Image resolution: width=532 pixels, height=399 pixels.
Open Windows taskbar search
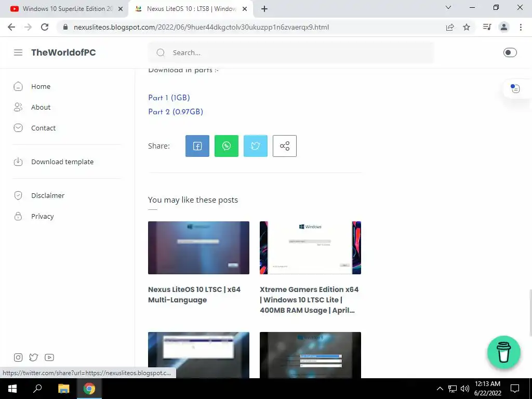coord(37,389)
